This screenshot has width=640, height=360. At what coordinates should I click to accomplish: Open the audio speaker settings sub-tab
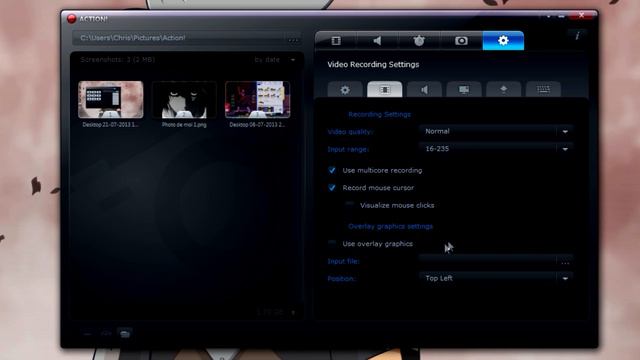[x=424, y=89]
